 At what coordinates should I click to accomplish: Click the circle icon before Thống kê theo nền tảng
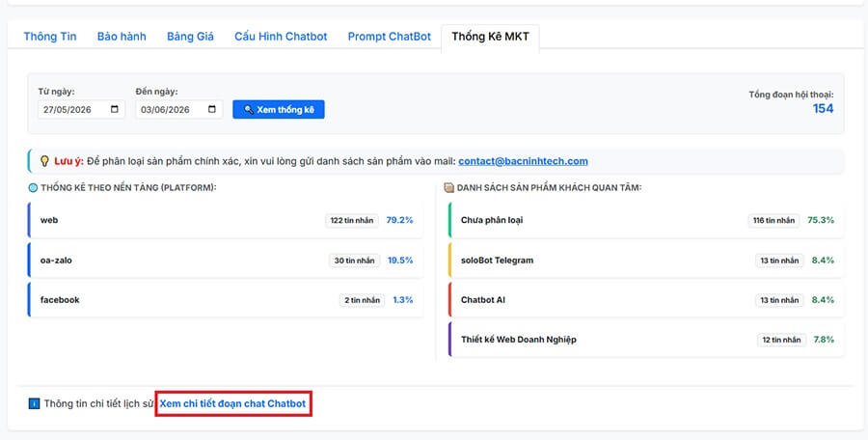(33, 188)
